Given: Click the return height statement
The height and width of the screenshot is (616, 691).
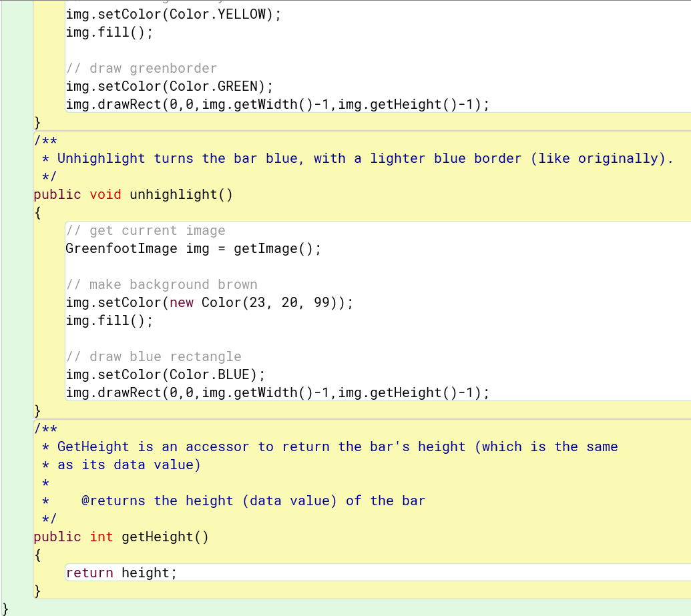Looking at the screenshot, I should [120, 573].
